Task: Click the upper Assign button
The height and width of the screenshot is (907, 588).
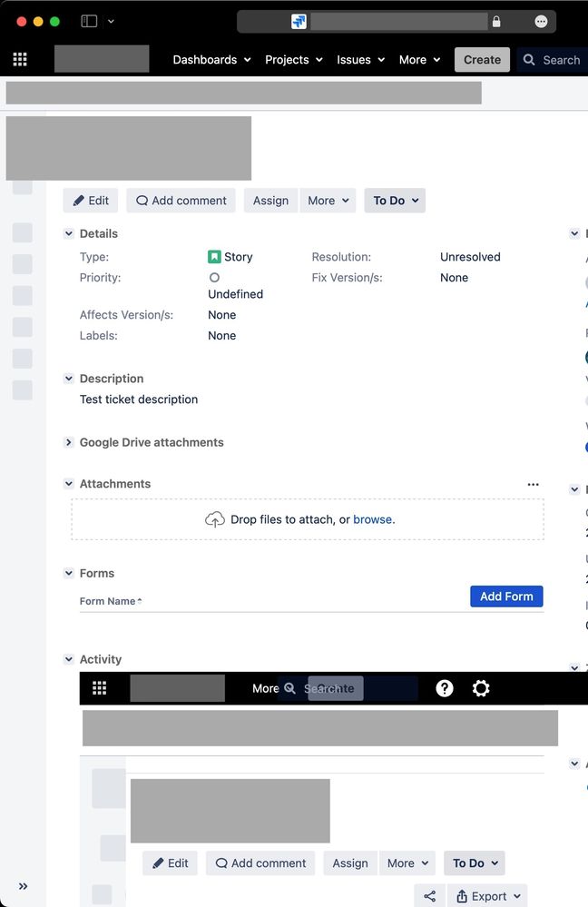Action: (x=270, y=200)
